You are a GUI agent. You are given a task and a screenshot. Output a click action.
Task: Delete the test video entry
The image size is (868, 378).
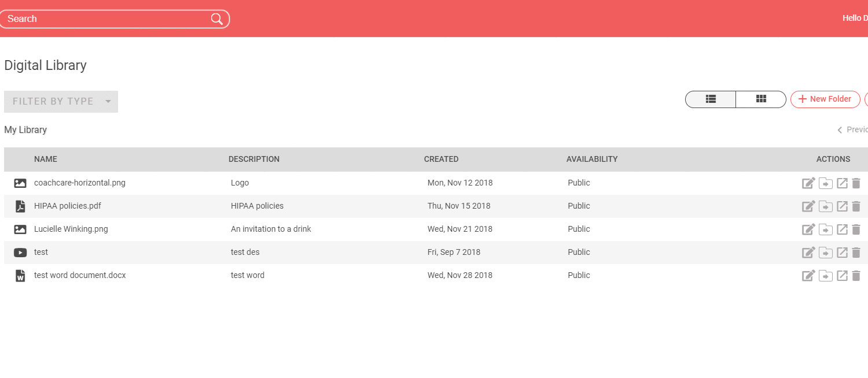click(856, 253)
